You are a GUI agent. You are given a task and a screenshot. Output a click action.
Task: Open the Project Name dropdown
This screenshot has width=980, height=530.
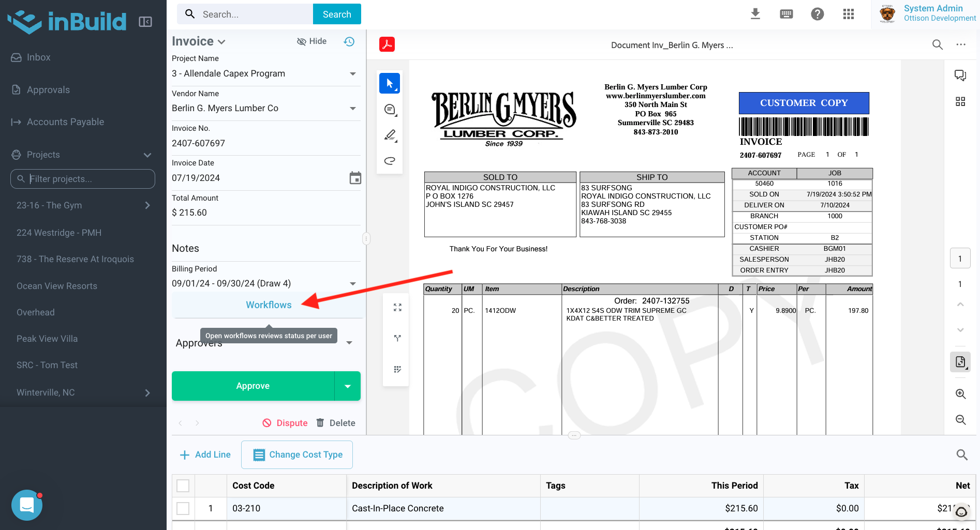(353, 73)
